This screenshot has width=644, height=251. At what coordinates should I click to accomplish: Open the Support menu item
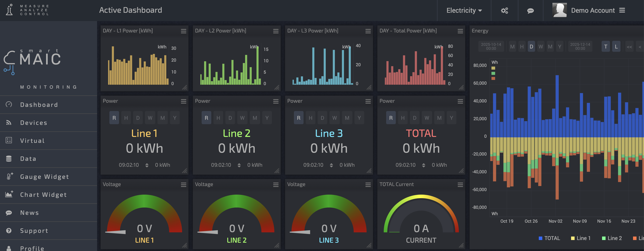[34, 231]
